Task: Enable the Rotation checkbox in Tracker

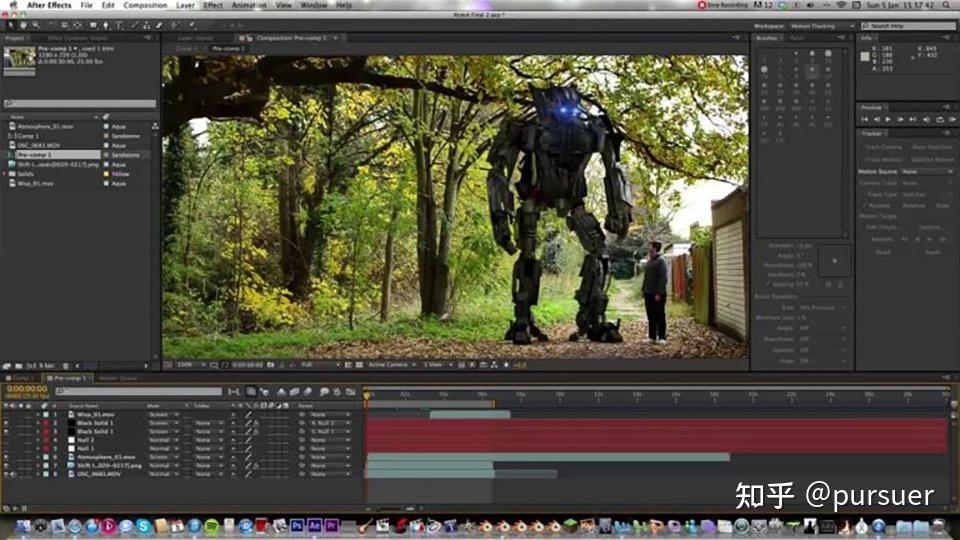Action: (x=899, y=206)
